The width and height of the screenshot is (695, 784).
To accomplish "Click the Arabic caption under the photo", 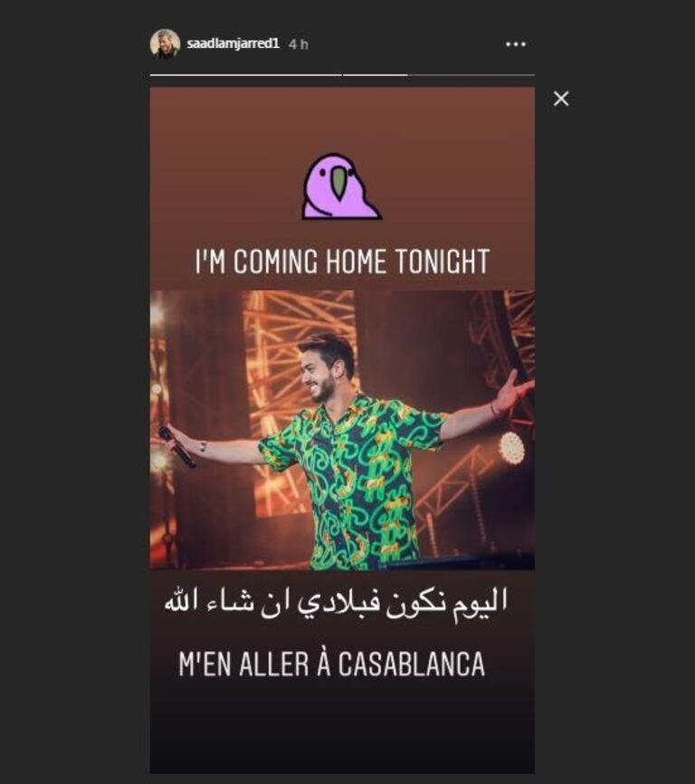I will click(336, 603).
